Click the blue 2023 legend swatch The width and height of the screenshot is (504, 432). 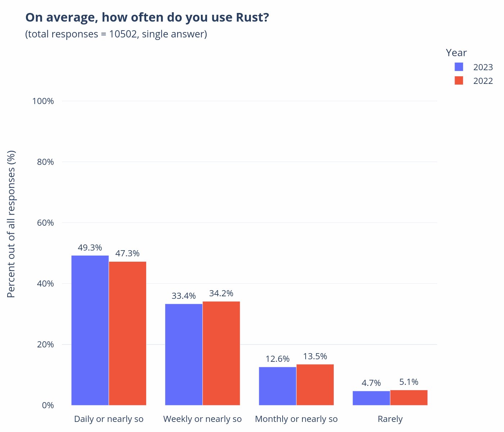click(x=459, y=67)
